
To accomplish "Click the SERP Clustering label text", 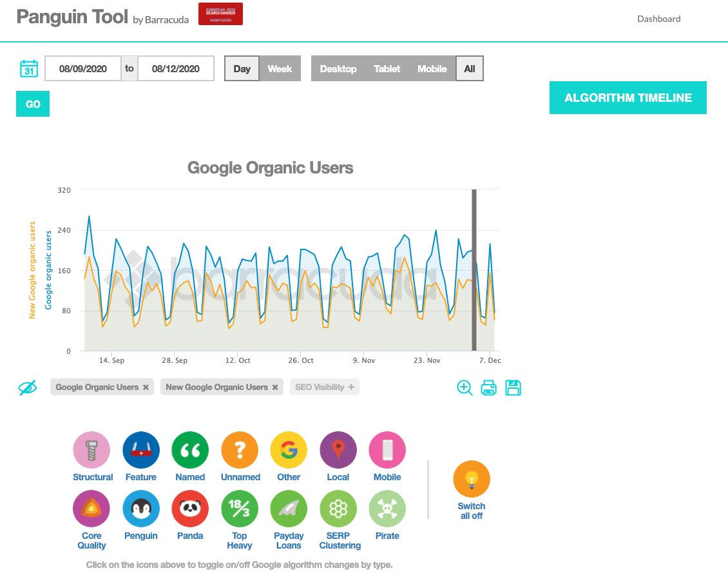I will click(x=340, y=540).
